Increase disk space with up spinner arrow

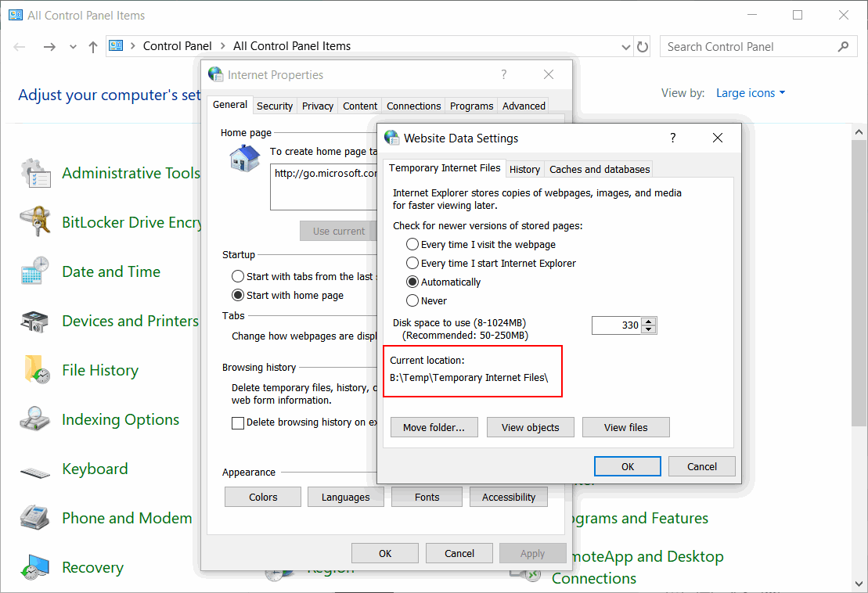[x=649, y=321]
